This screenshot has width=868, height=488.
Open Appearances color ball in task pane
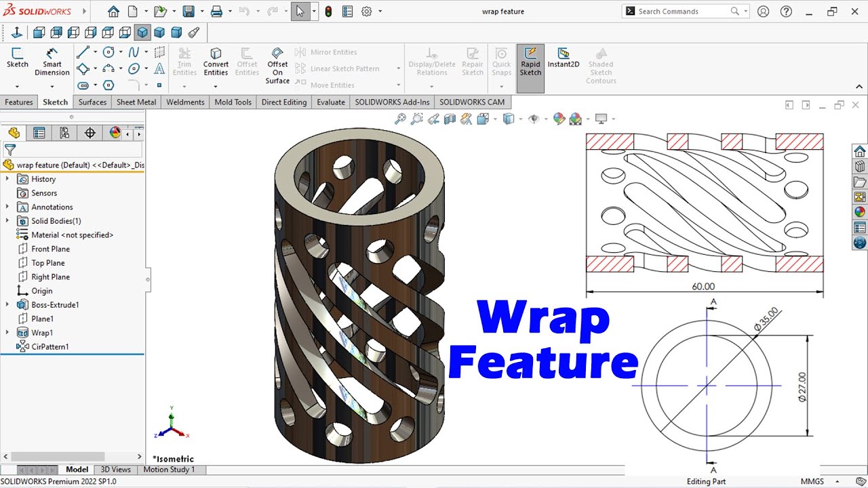[860, 211]
